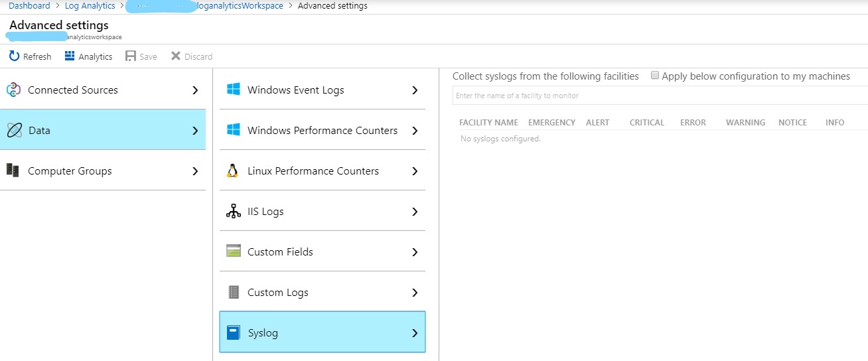
Task: Expand Linux Performance Counters chevron
Action: coord(415,171)
